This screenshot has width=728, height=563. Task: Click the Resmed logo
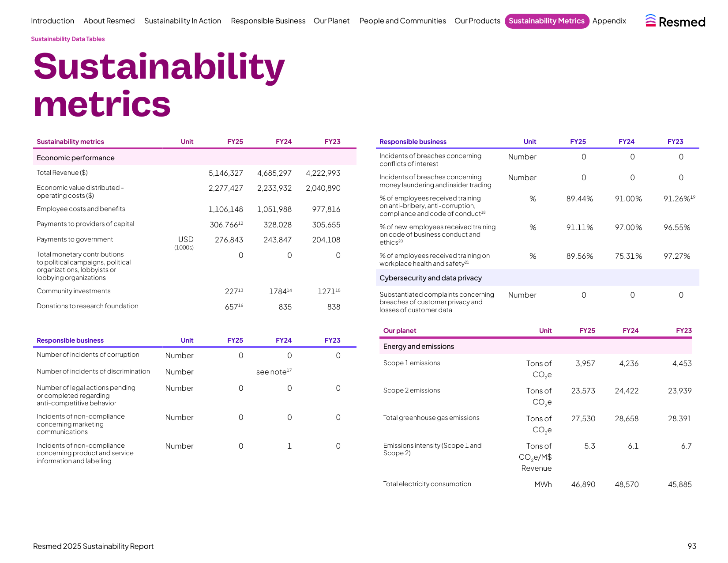pos(675,21)
